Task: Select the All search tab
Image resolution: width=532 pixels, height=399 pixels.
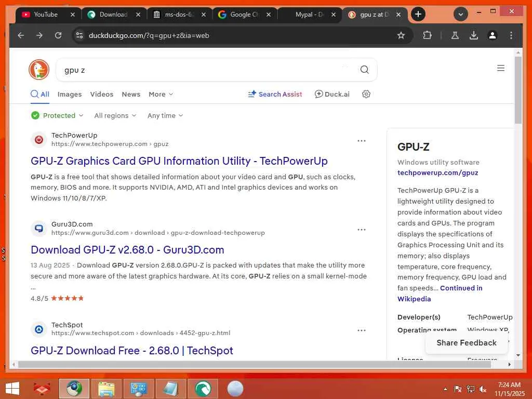Action: pos(40,94)
